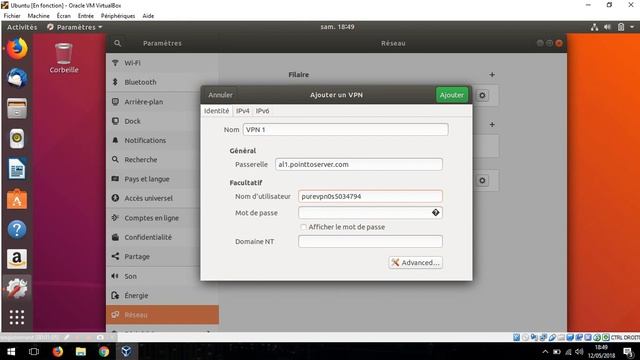The height and width of the screenshot is (360, 640).
Task: Open the Périphériques menu
Action: (118, 16)
